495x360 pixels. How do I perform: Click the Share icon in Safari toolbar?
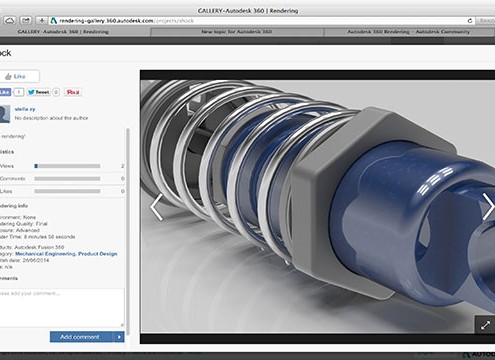[x=26, y=21]
